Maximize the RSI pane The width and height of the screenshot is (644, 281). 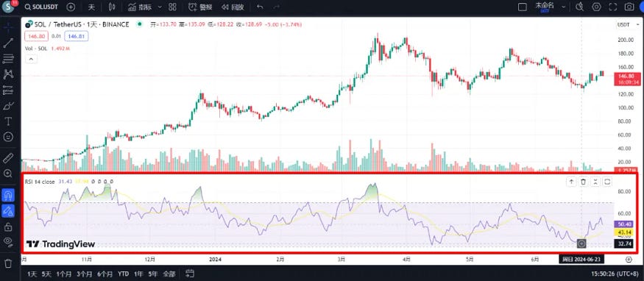click(607, 182)
